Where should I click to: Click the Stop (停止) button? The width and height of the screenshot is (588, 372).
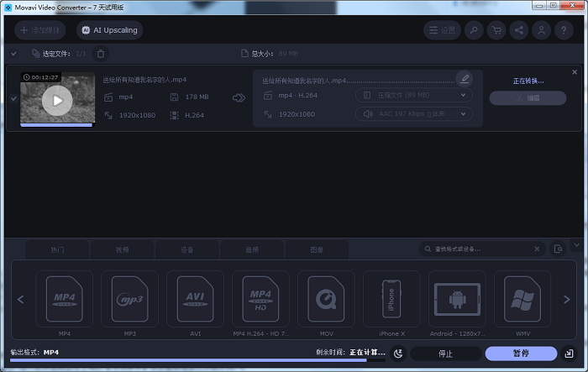click(446, 354)
